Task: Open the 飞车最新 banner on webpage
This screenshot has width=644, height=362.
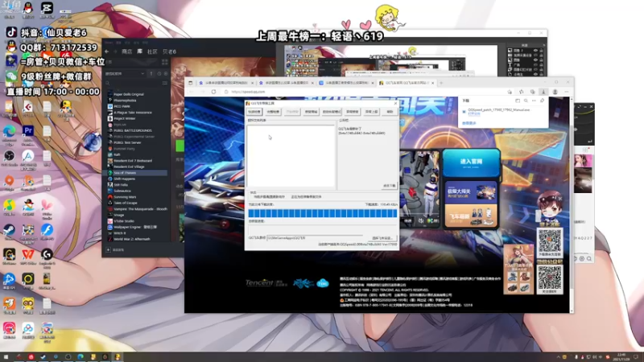Action: coord(471,216)
